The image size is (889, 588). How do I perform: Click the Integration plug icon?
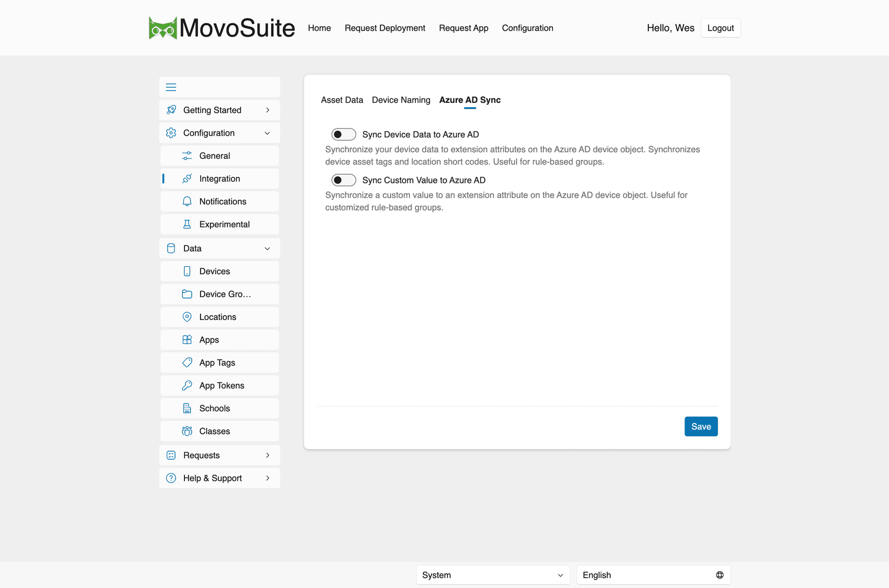(x=187, y=178)
